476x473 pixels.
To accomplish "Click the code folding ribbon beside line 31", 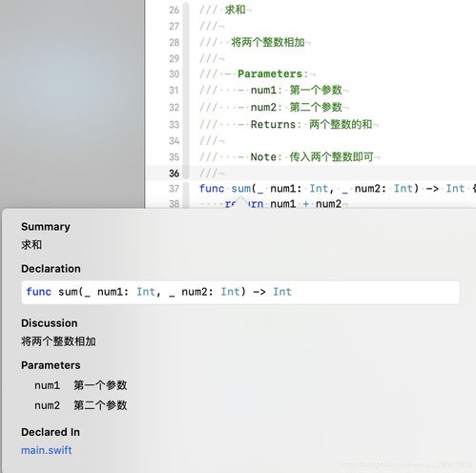I will click(x=186, y=91).
